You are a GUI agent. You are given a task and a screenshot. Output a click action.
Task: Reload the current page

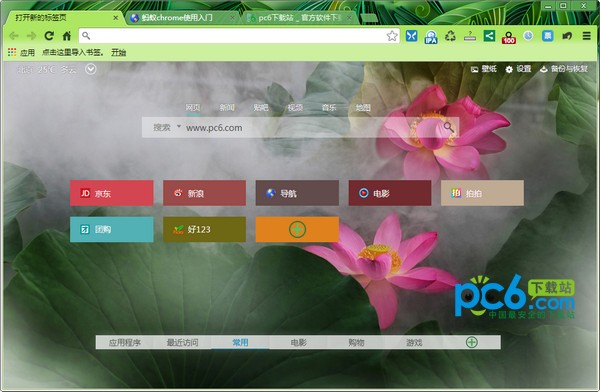point(49,36)
